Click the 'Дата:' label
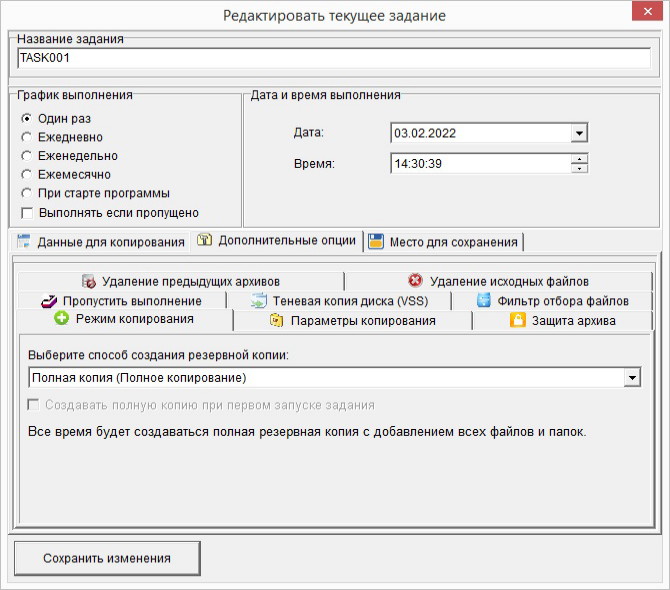 (x=309, y=132)
